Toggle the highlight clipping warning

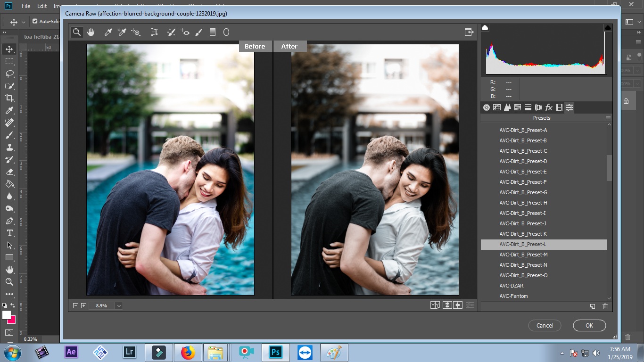pyautogui.click(x=608, y=28)
